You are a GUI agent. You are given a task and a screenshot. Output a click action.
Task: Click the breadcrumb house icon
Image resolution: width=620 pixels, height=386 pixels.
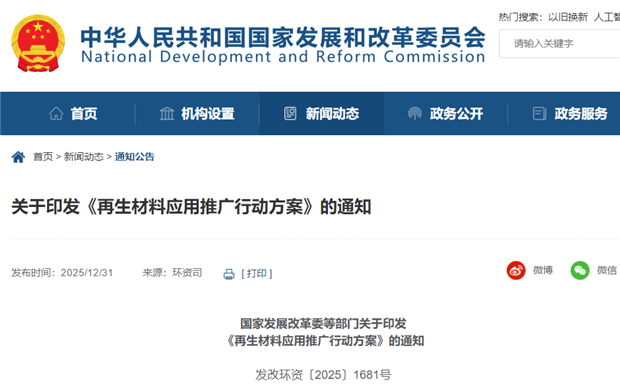(x=18, y=157)
